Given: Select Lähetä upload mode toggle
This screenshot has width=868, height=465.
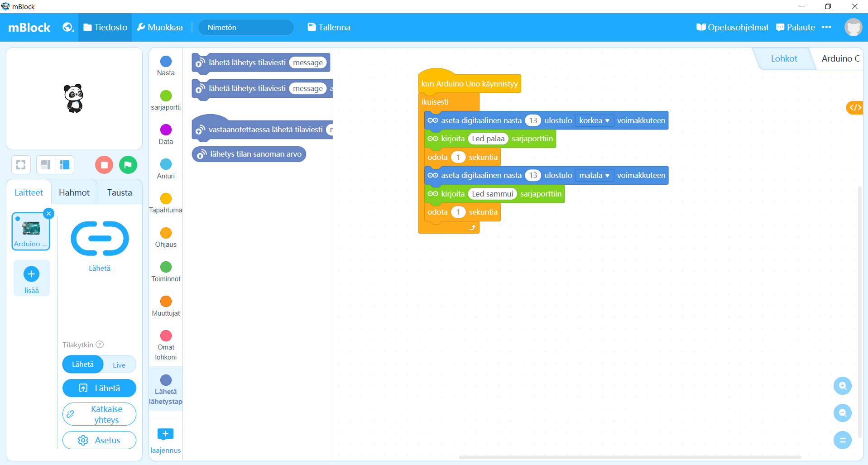Looking at the screenshot, I should pos(83,364).
